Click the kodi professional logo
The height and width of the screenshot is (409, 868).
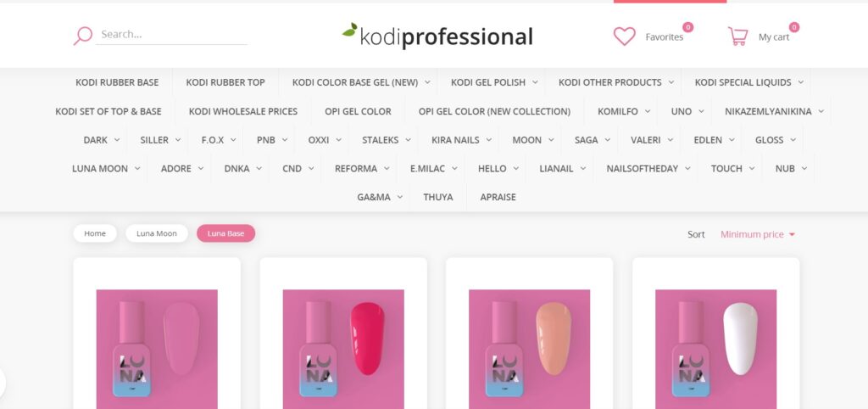[x=437, y=36]
